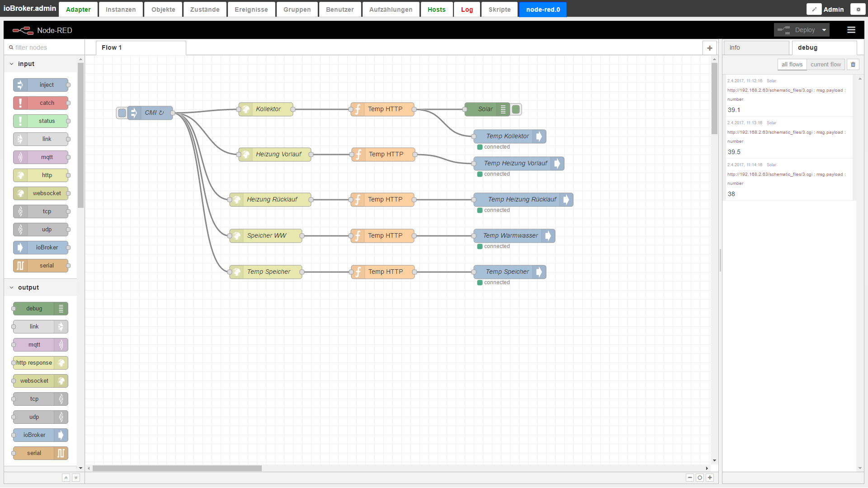Filter nodes search input field
868x488 pixels.
point(42,47)
